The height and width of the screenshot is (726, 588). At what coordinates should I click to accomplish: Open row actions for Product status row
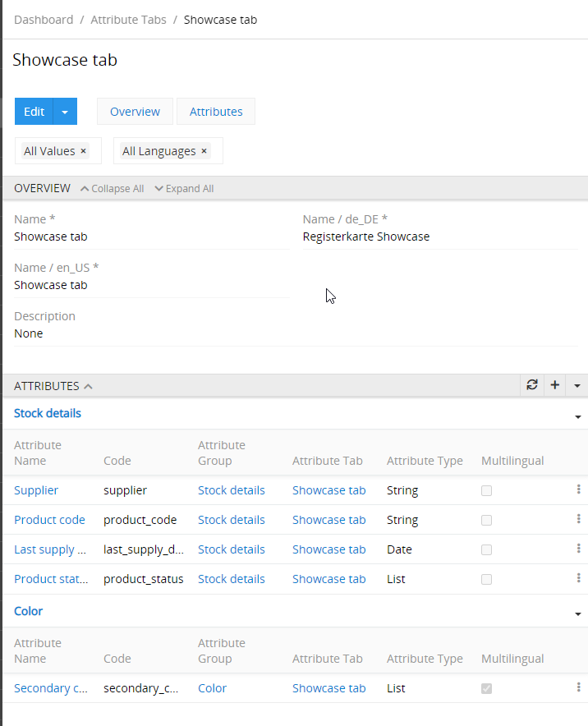[578, 578]
